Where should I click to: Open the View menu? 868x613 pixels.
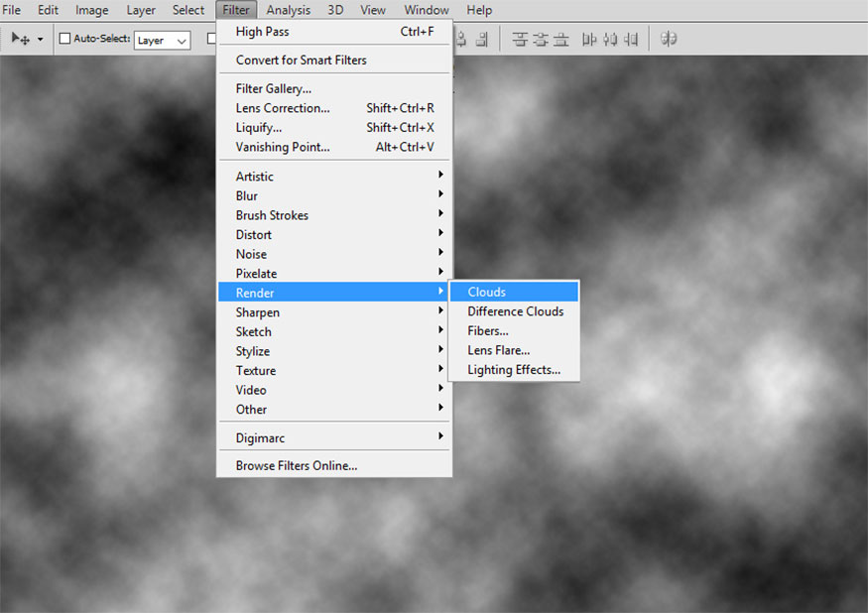click(373, 10)
